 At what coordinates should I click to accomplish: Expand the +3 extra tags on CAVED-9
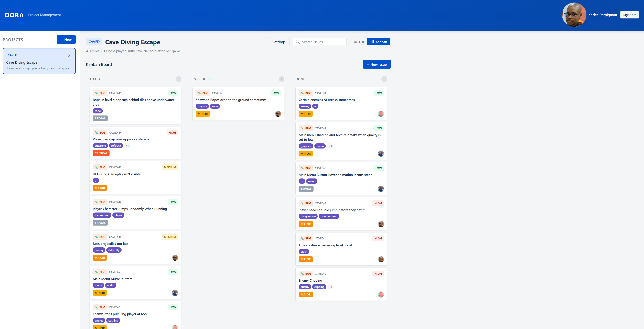tap(330, 146)
